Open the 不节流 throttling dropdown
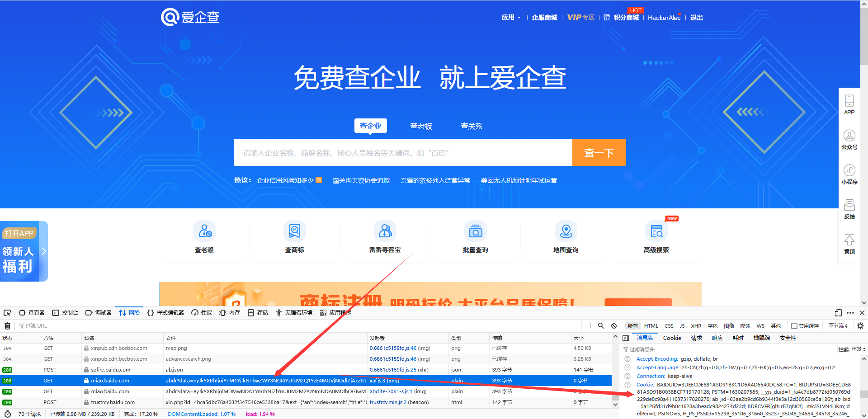Image resolution: width=868 pixels, height=419 pixels. (838, 326)
